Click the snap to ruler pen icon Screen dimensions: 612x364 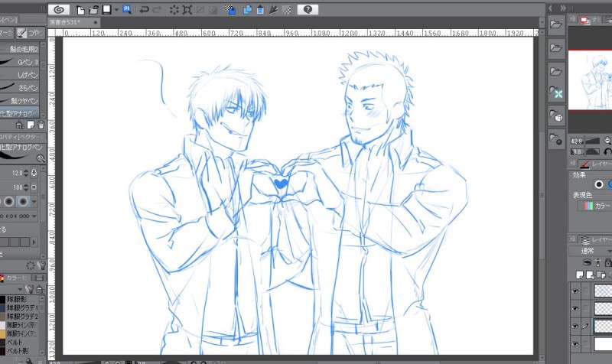[273, 10]
